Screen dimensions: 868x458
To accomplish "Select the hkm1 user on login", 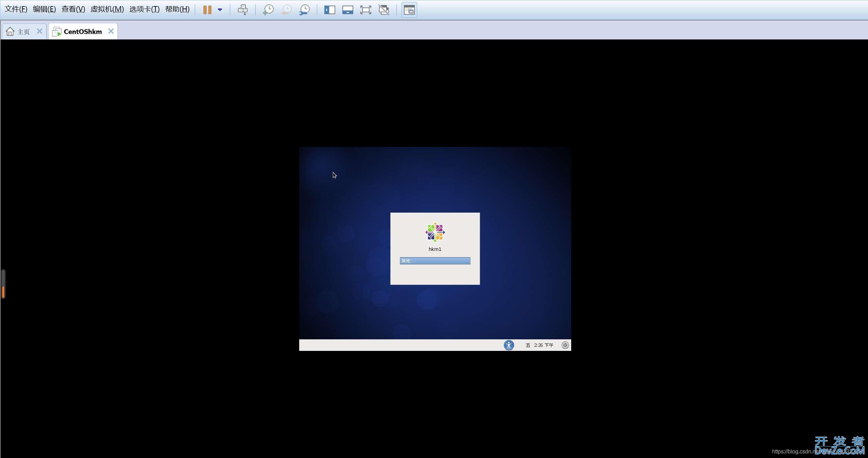I will point(435,249).
